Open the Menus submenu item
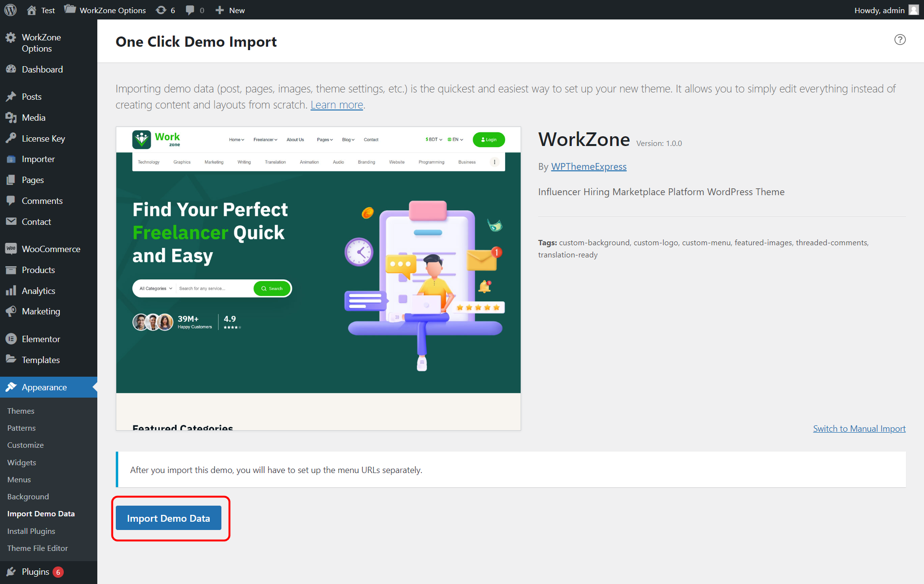924x584 pixels. pos(19,479)
